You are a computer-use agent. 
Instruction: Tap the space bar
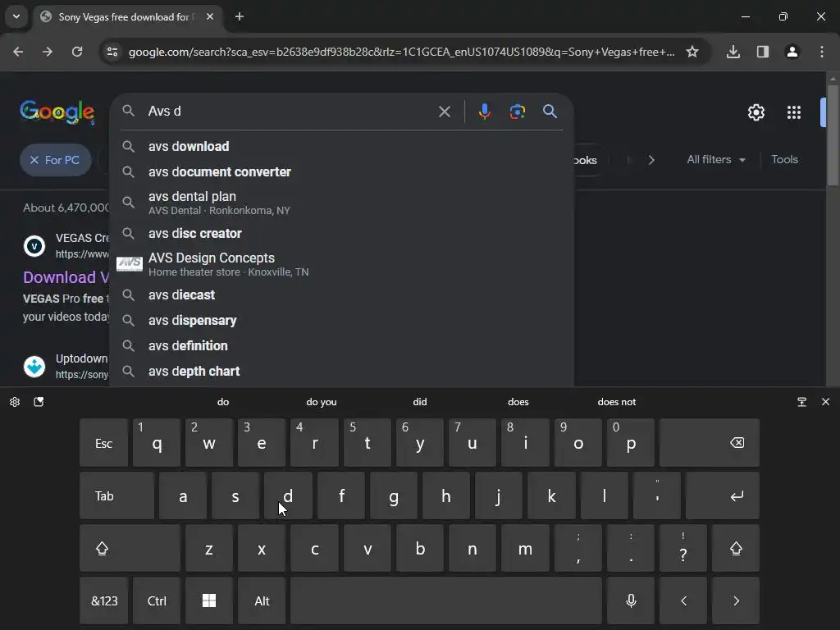click(445, 600)
